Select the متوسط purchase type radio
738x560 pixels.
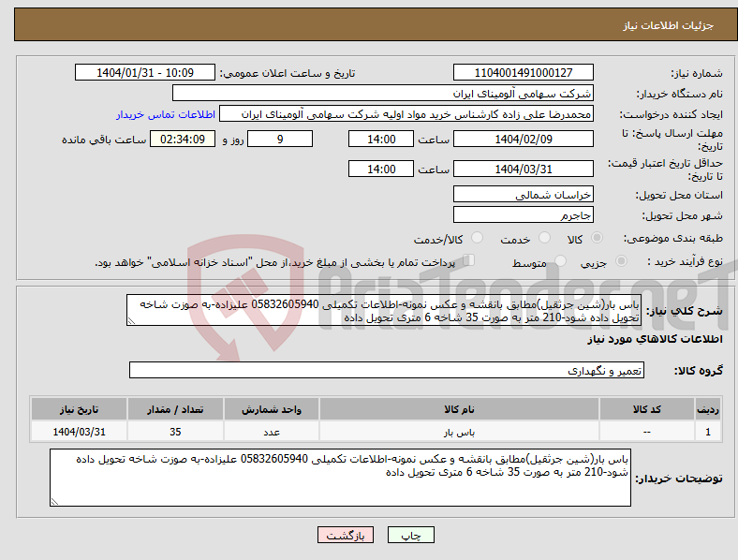[560, 260]
